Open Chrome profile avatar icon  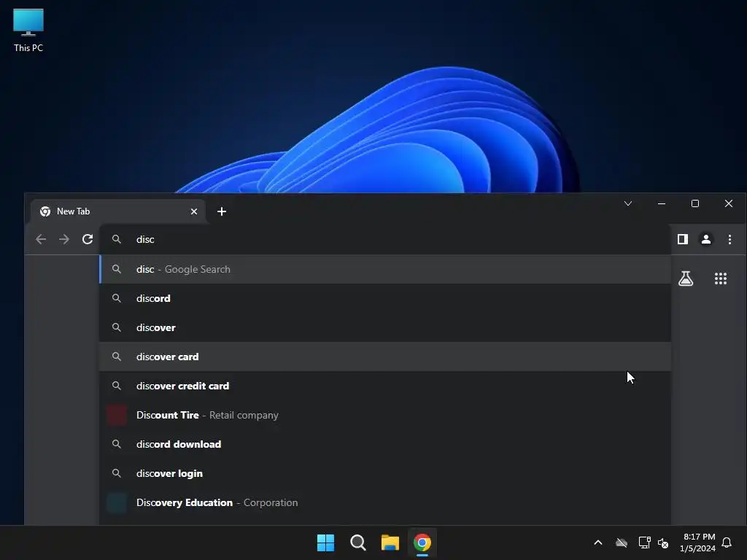706,239
